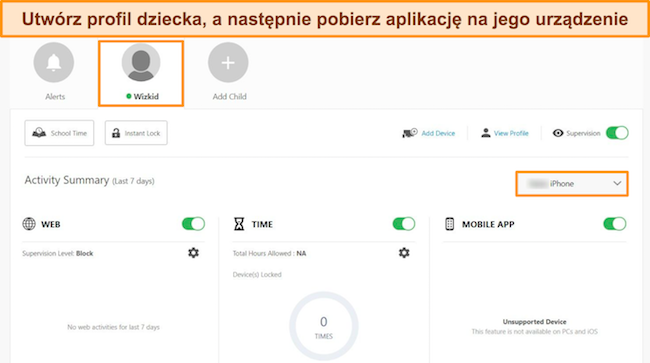Switch off the MOBILE APP toggle

point(614,224)
